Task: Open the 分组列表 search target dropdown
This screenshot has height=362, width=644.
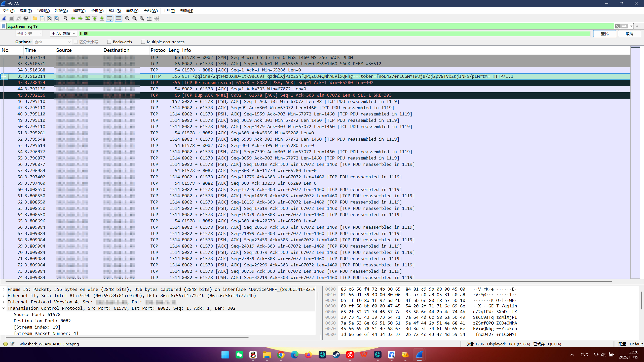Action: click(x=28, y=33)
